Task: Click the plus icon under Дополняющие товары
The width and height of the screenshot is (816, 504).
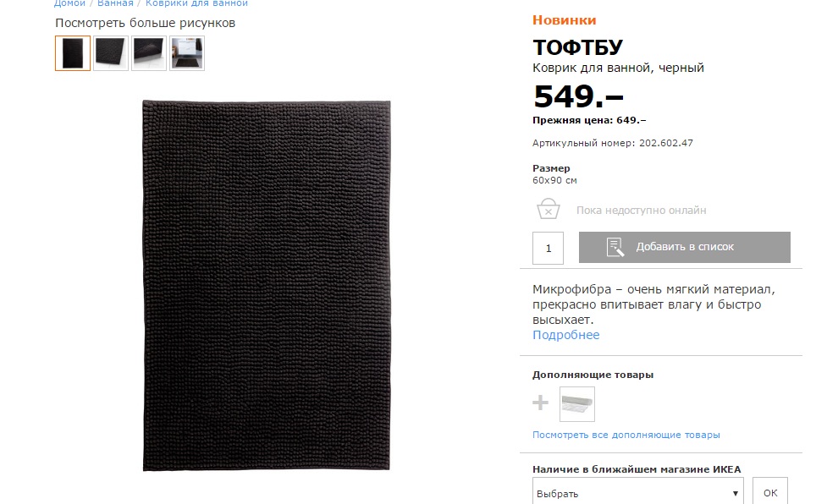Action: pos(540,403)
